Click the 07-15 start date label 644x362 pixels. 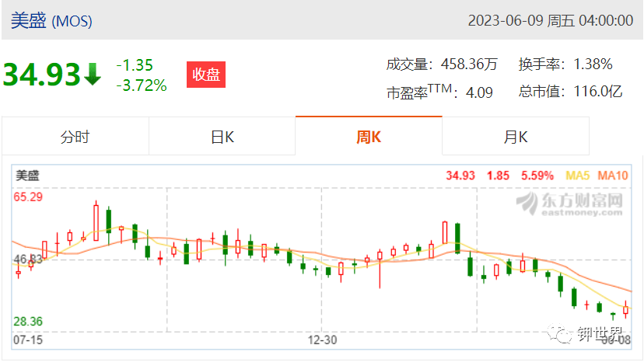click(28, 339)
